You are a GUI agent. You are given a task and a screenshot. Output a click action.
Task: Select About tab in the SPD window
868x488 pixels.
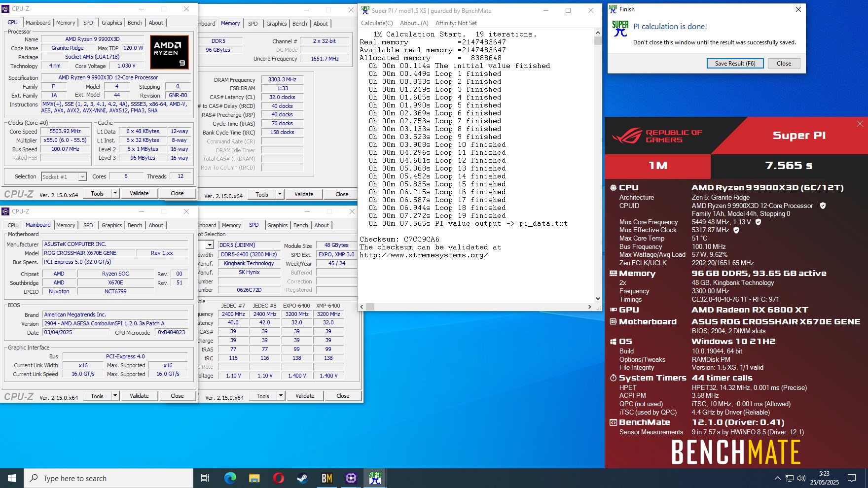(x=322, y=225)
